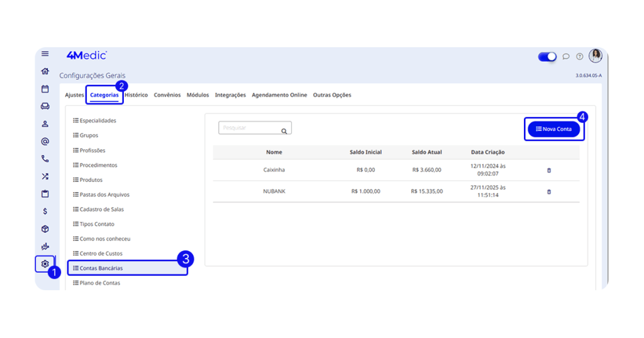Switch to the Categorias tab
This screenshot has width=644, height=338.
pos(104,95)
